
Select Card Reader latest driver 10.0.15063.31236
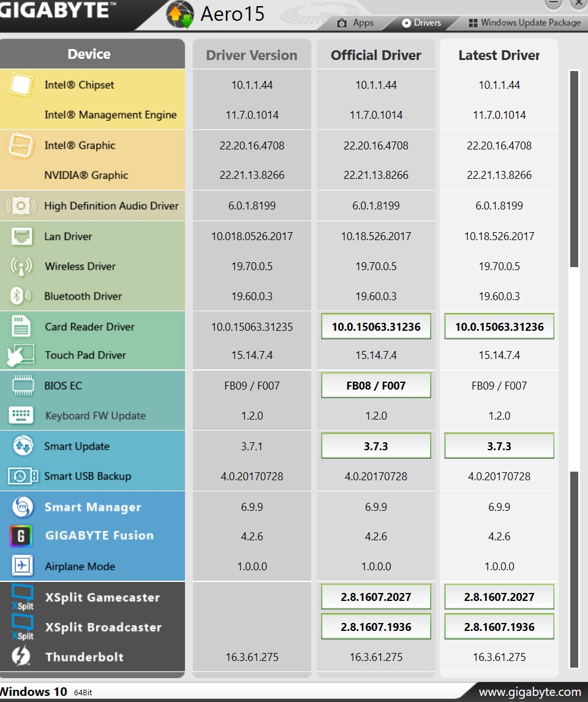[499, 326]
